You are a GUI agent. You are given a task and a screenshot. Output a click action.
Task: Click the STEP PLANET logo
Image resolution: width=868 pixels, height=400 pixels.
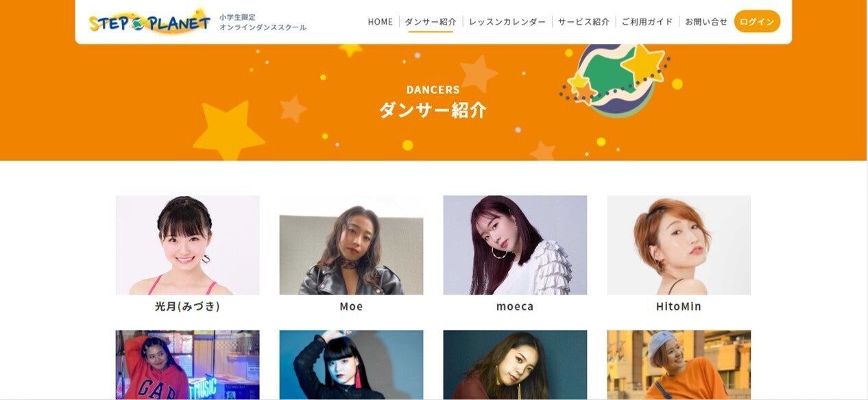coord(149,22)
